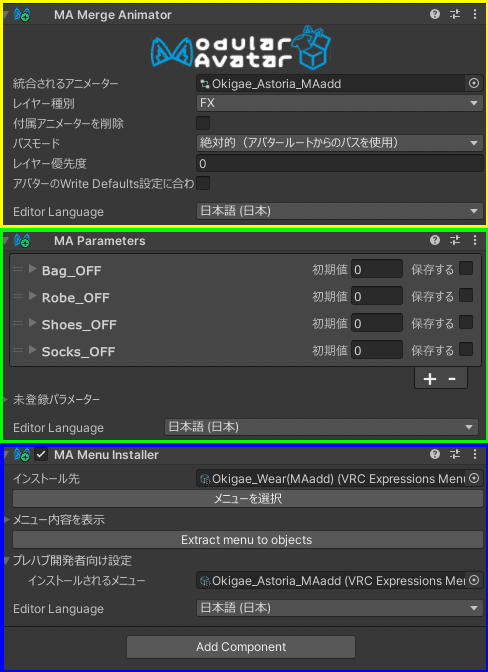Image resolution: width=488 pixels, height=672 pixels.
Task: Click the Modular Avatar logo
Action: pyautogui.click(x=241, y=48)
